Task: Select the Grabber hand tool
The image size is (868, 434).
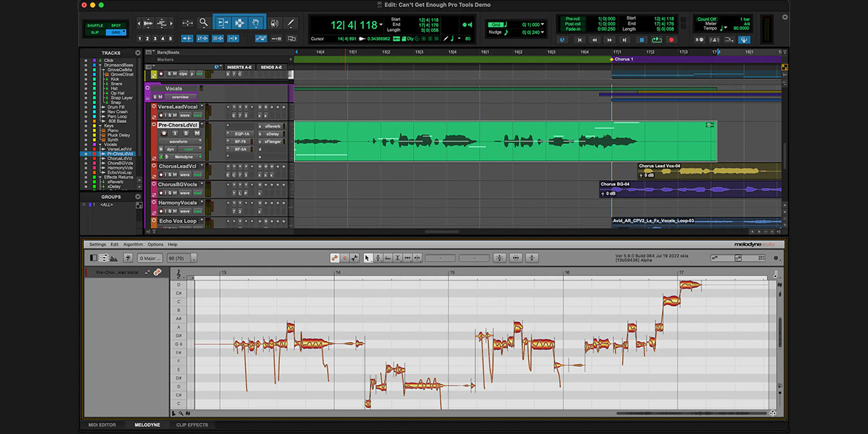Action: [x=257, y=22]
